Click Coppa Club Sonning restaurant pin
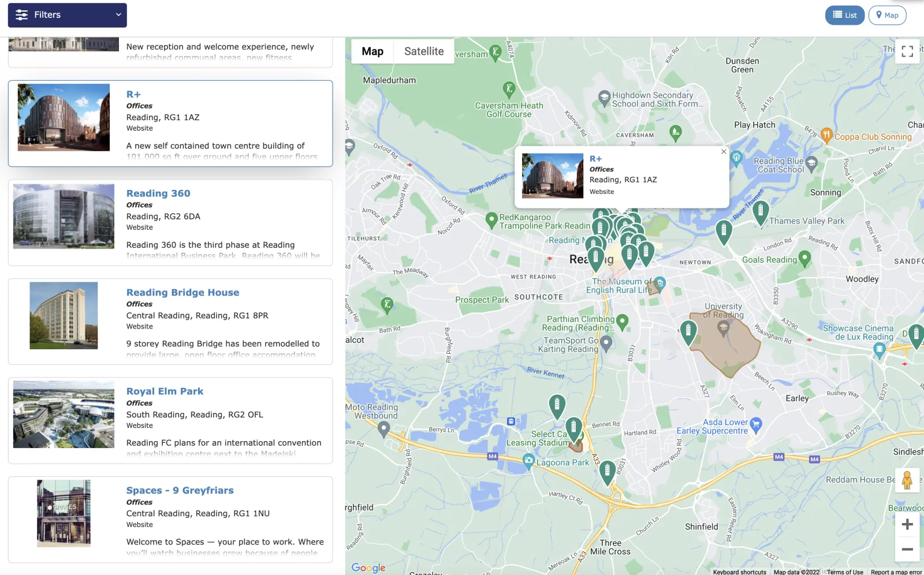Screen dimensions: 924x575 tap(826, 135)
